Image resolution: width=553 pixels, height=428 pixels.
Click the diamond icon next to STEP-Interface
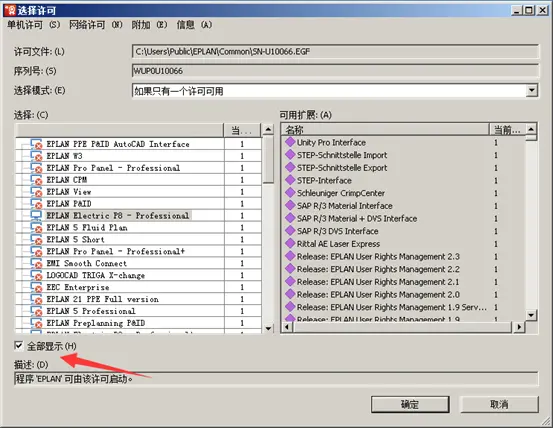(290, 180)
